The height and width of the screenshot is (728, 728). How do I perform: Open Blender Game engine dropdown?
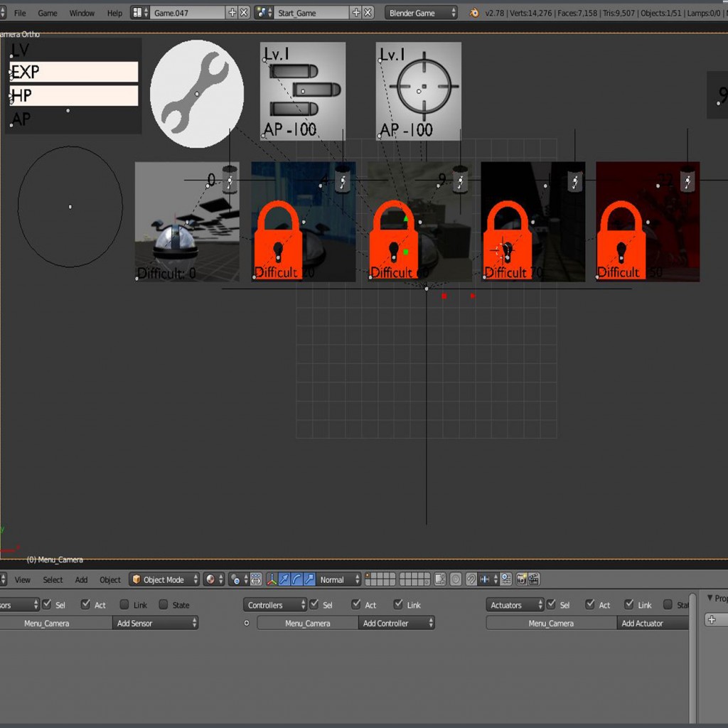point(421,13)
